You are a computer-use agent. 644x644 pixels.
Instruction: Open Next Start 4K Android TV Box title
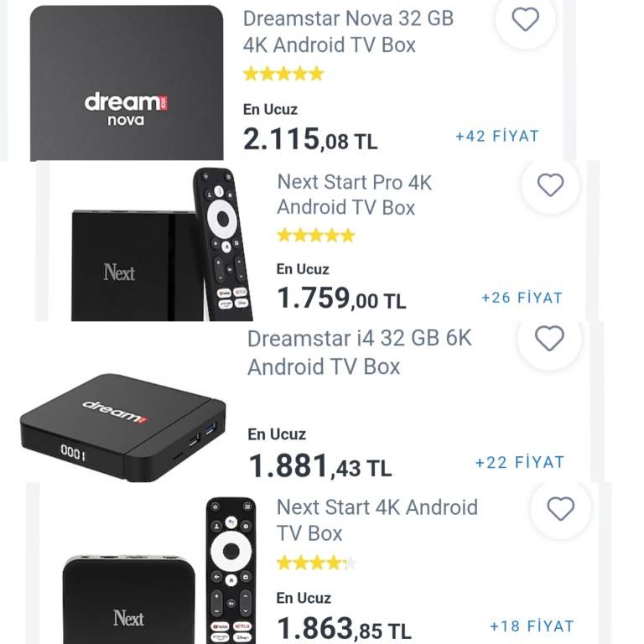pos(377,520)
